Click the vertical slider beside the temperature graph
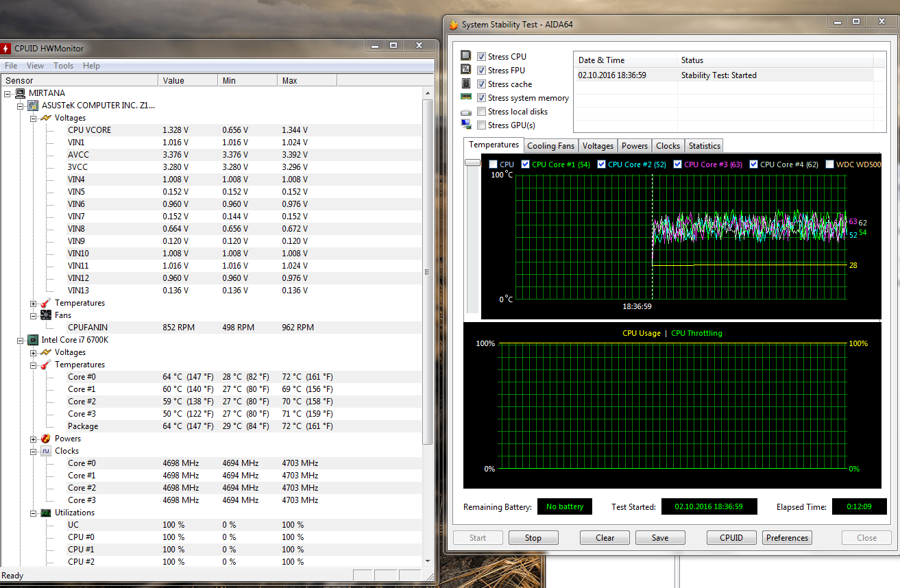 [x=473, y=163]
